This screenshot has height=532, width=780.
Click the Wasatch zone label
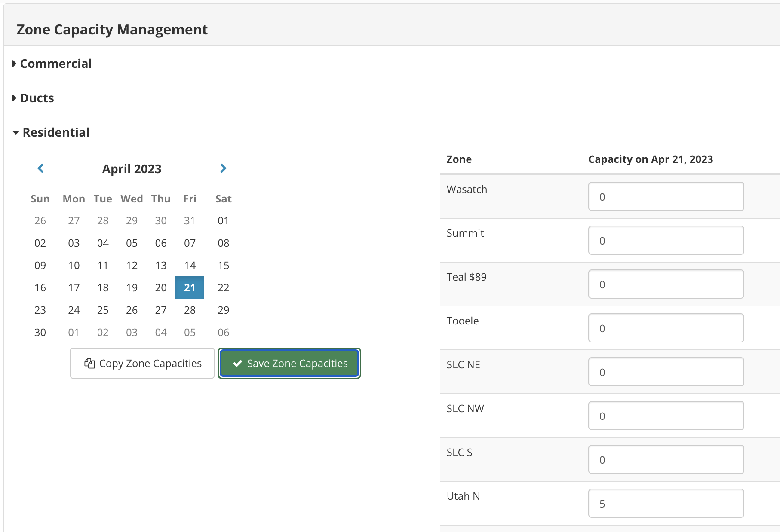467,189
